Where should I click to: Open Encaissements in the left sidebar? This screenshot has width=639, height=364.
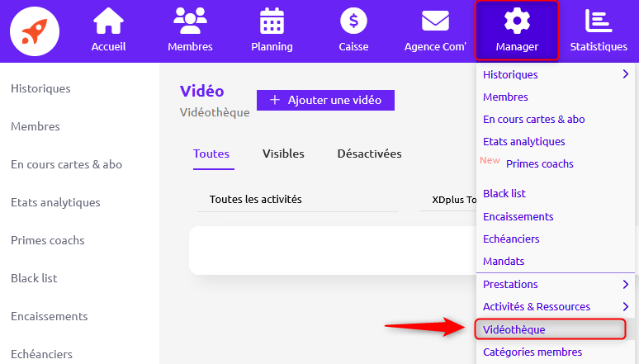(x=50, y=316)
